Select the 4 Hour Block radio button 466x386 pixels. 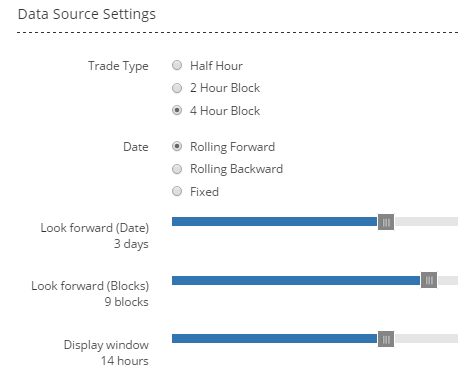177,110
